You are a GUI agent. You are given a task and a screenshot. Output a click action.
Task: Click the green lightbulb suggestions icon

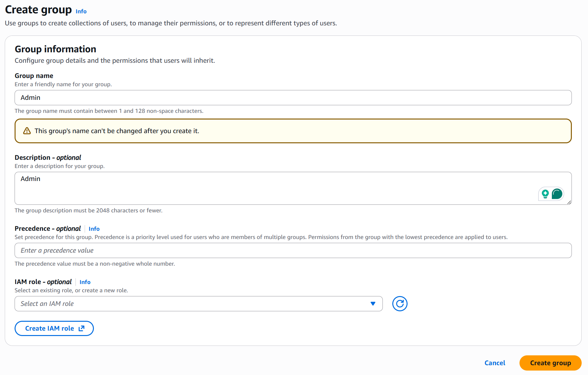[545, 193]
